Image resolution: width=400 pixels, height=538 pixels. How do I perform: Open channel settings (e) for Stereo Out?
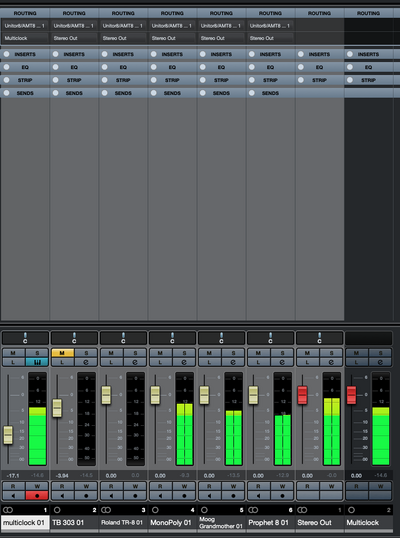coord(331,362)
